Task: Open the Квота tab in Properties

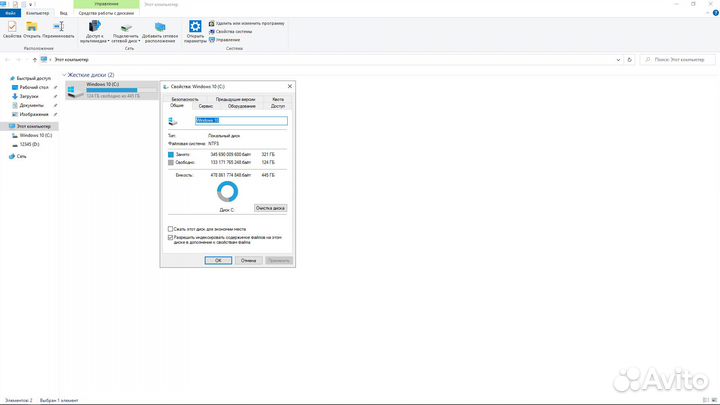Action: coord(278,99)
